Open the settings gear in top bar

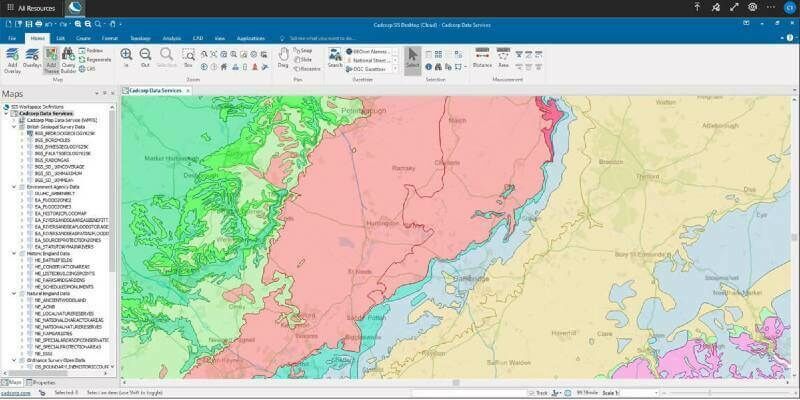pyautogui.click(x=752, y=7)
